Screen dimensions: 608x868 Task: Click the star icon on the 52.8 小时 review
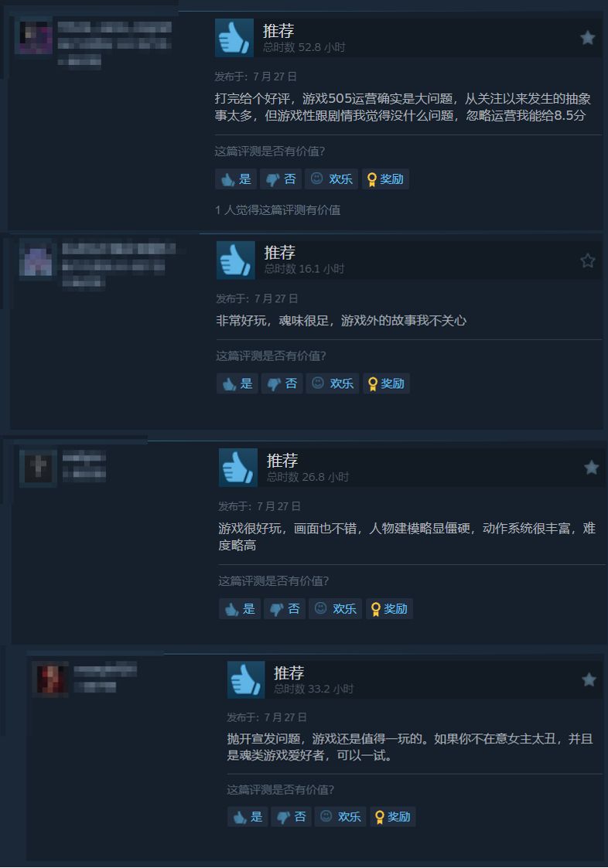[587, 38]
